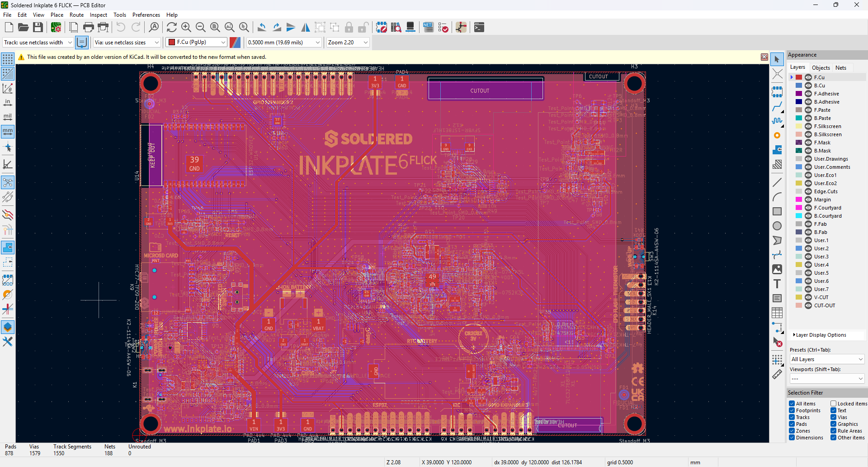Open the Inspect menu

point(98,15)
